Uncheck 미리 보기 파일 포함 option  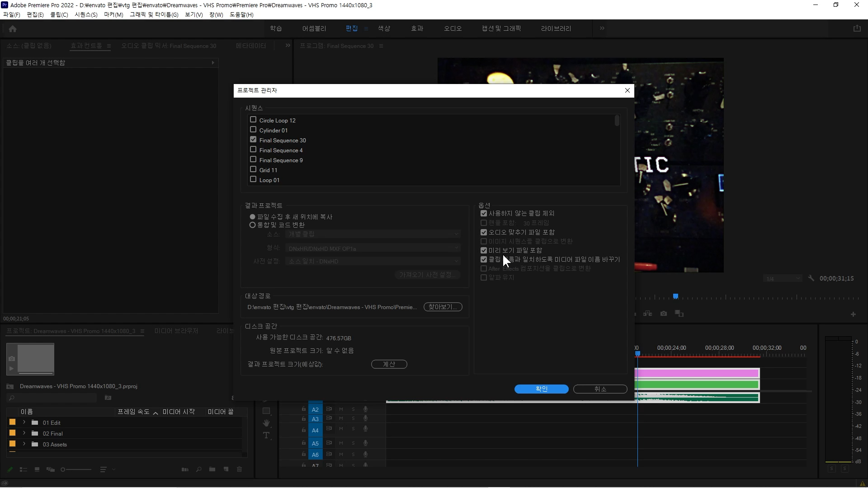click(484, 250)
